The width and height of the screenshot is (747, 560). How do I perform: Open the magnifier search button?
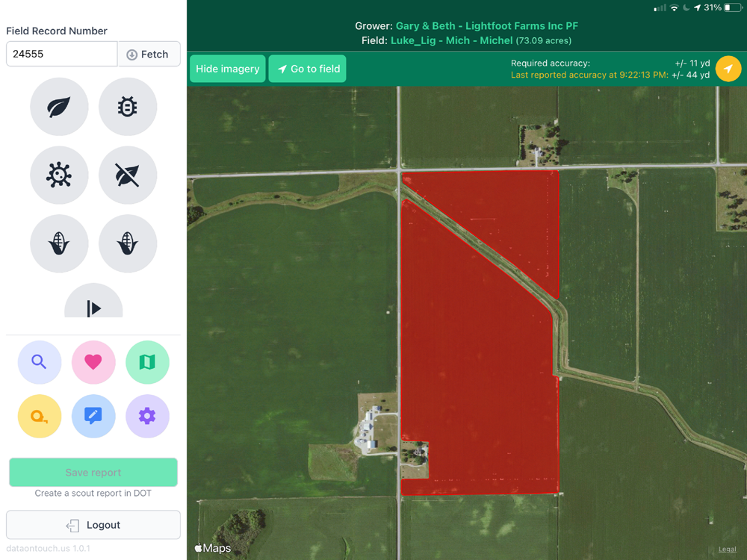click(40, 362)
